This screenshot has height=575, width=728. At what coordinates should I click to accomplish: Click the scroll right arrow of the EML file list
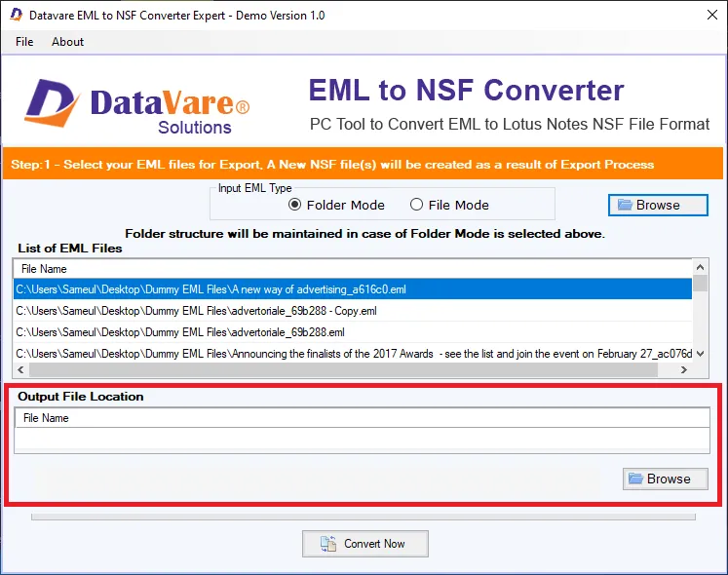(683, 369)
